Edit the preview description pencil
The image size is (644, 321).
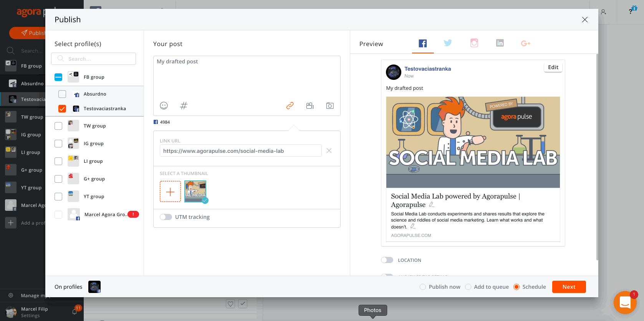(413, 227)
